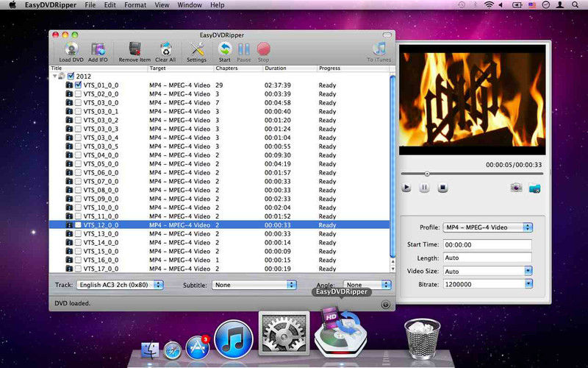Click the Pause toolbar icon
The image size is (588, 368).
(x=244, y=49)
